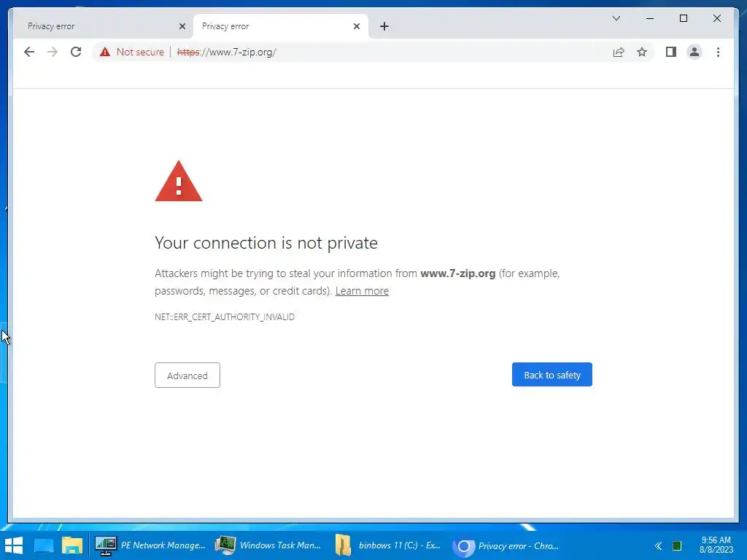
Task: Open the blue desktop taskbar icon
Action: pos(44,545)
